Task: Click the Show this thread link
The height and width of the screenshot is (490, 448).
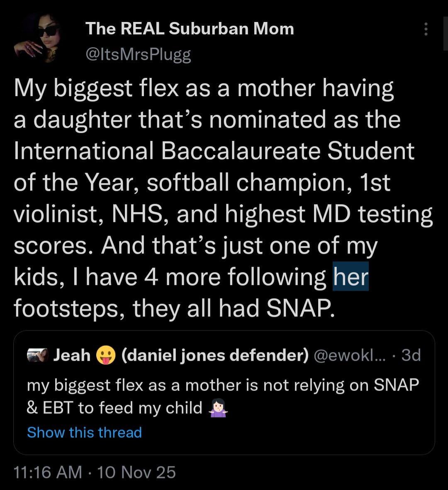Action: (84, 432)
